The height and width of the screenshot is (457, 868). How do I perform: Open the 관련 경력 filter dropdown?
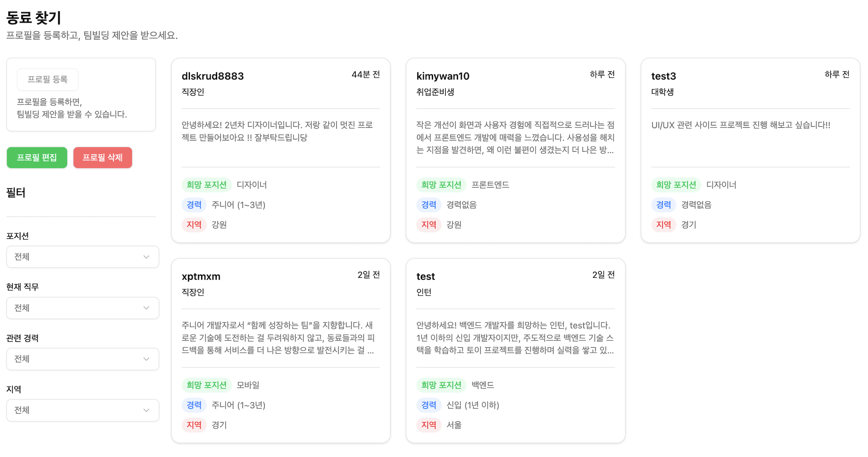[x=82, y=359]
